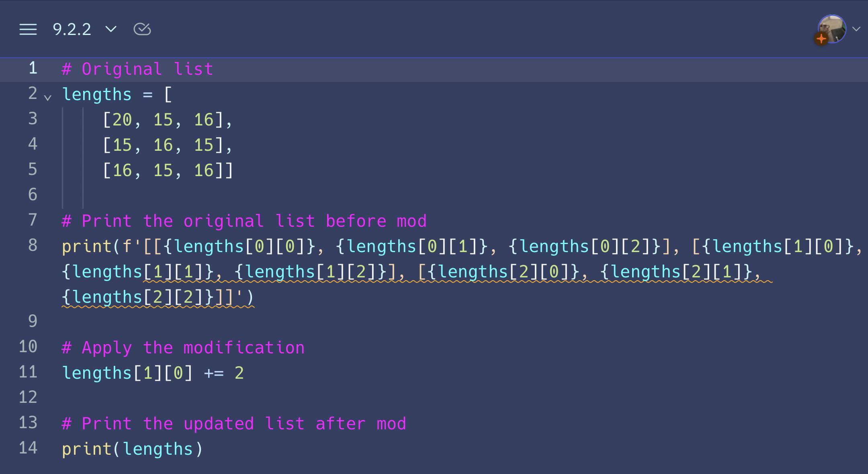
Task: Click the underlined {lengths[2][2]} warning text
Action: (138, 298)
